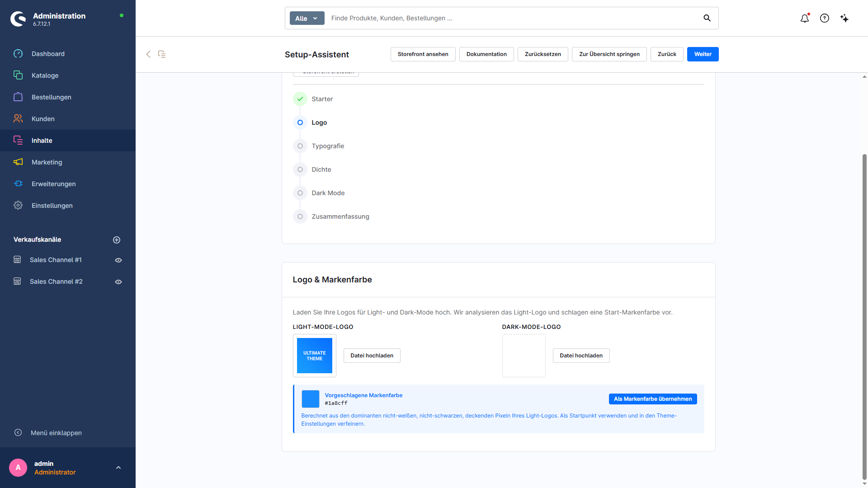Add a sales channel with plus icon
This screenshot has width=868, height=488.
pyautogui.click(x=117, y=240)
